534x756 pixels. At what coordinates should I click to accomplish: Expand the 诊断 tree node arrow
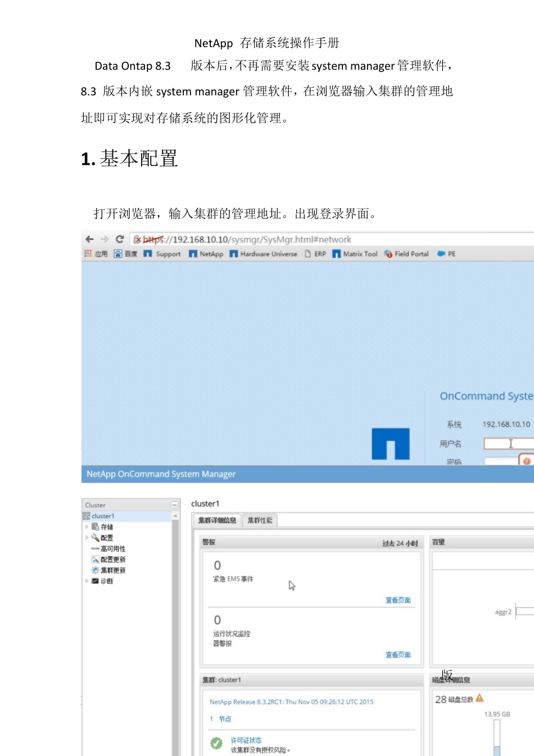(x=87, y=581)
